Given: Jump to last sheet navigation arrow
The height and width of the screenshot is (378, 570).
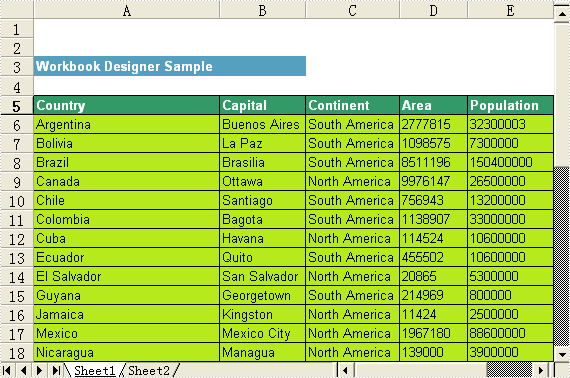Looking at the screenshot, I should click(x=56, y=370).
